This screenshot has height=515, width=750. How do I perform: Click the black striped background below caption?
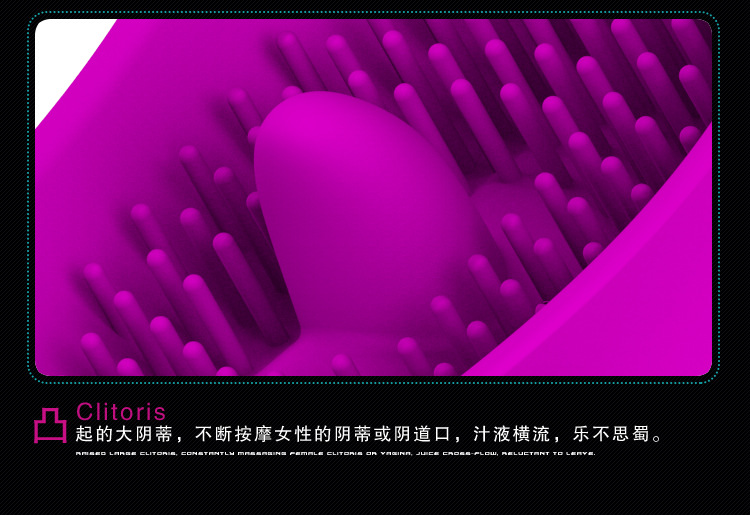click(373, 490)
